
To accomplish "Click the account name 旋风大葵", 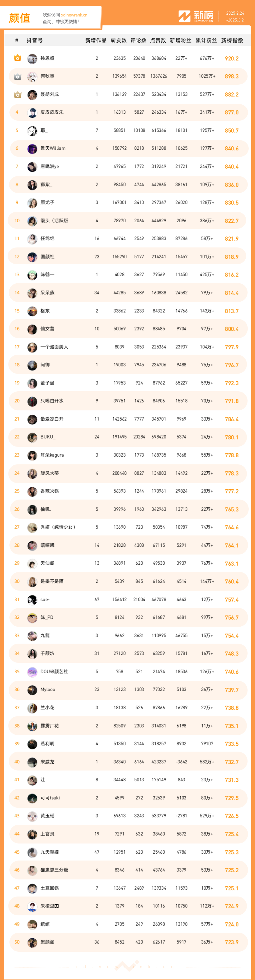I will [50, 473].
